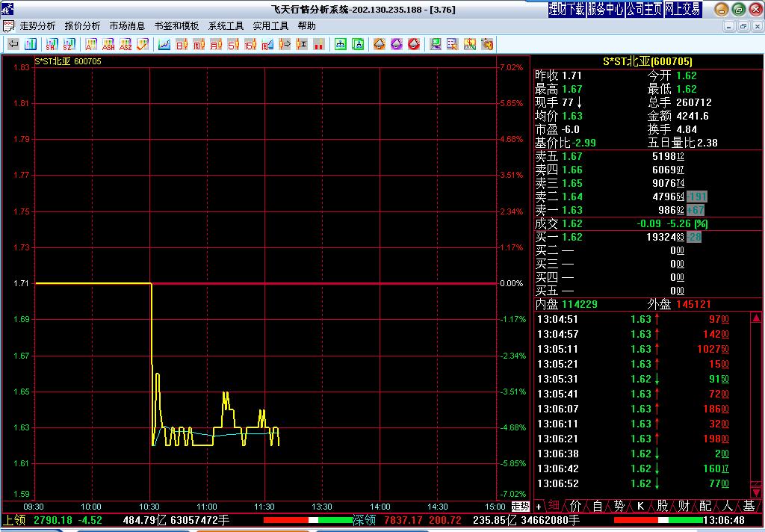Open the green A diagram icon
765x532 pixels.
358,44
